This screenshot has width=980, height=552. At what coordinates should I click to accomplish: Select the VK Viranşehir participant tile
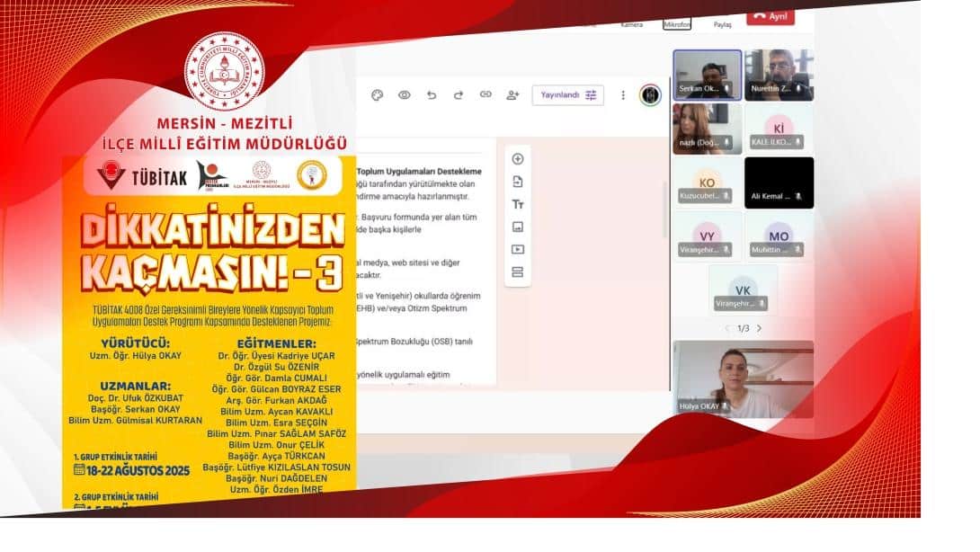(744, 290)
